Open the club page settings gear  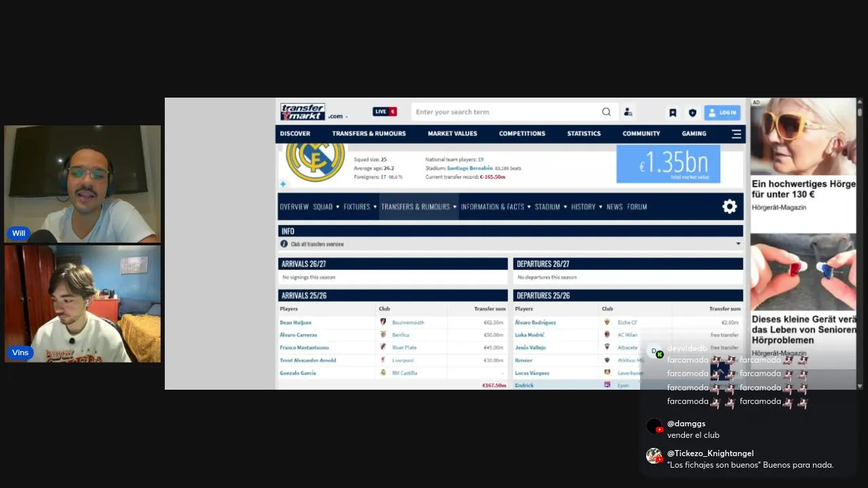[730, 207]
